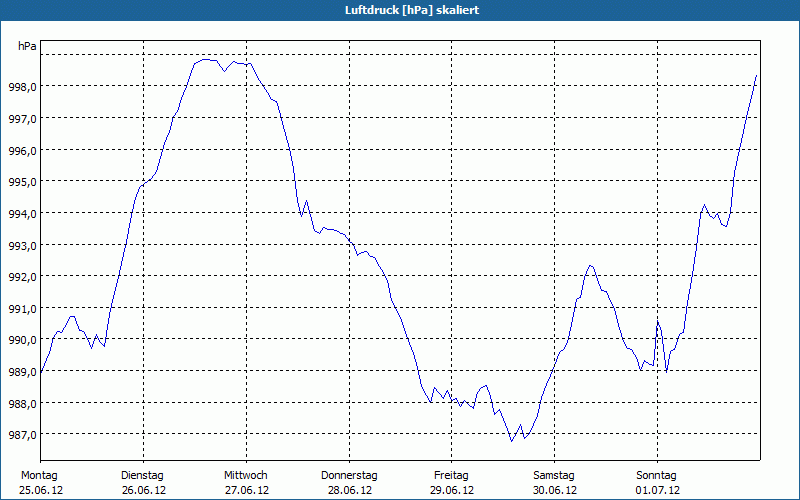Click the 990,0 y-axis value
Screen dimensions: 800x500
coord(22,340)
